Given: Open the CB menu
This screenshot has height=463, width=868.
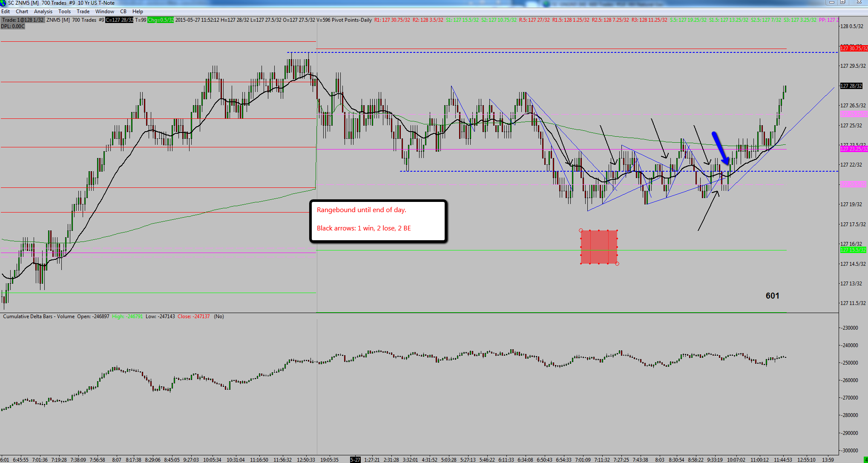Looking at the screenshot, I should (x=124, y=12).
